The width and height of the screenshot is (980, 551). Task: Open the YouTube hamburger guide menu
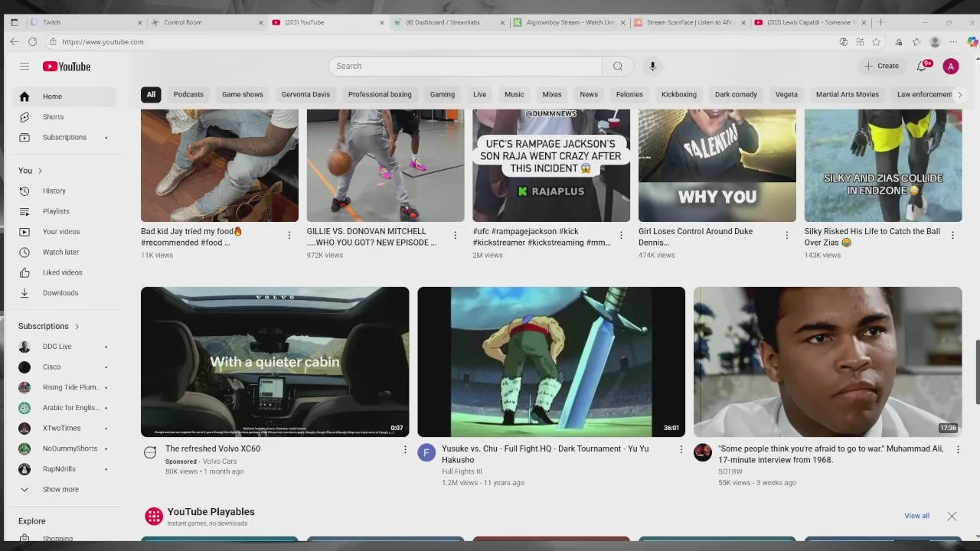click(24, 67)
